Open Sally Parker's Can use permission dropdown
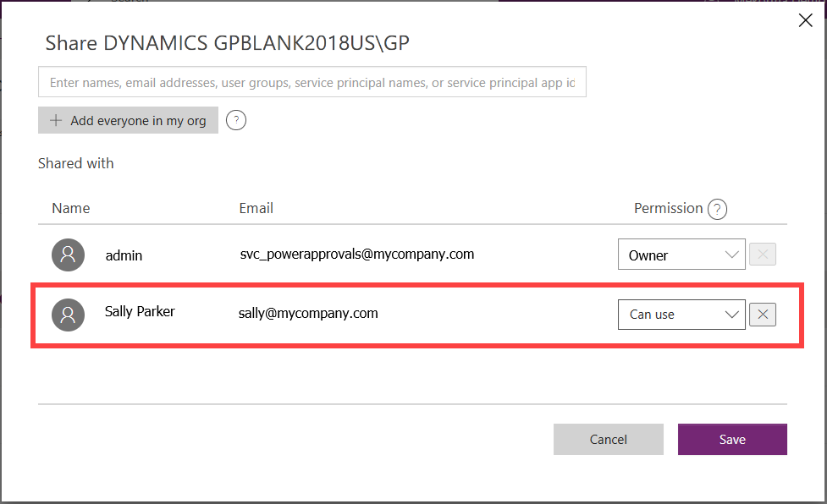This screenshot has width=827, height=504. 681,315
